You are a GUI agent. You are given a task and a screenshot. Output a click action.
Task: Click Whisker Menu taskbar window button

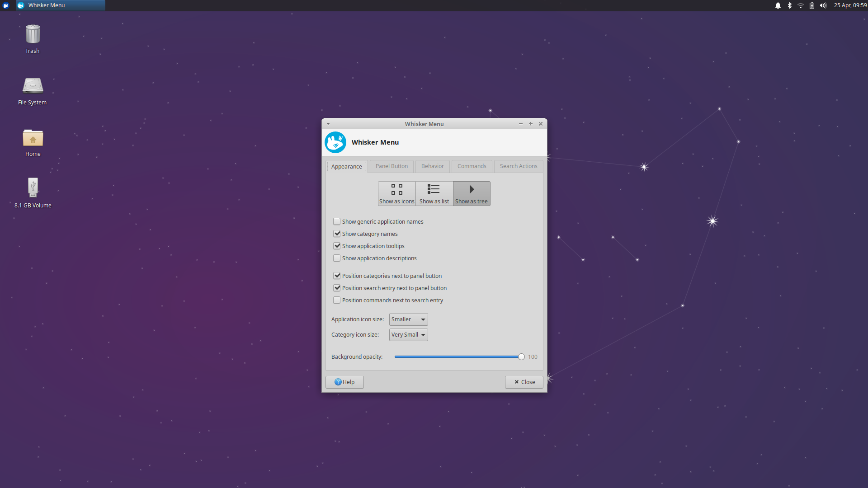[61, 5]
